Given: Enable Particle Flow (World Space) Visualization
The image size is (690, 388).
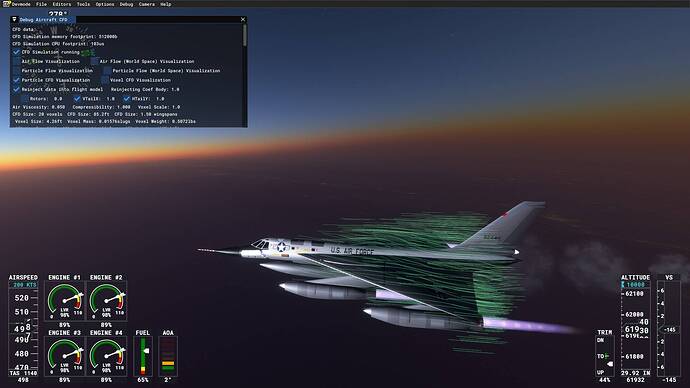Looking at the screenshot, I should (x=107, y=70).
